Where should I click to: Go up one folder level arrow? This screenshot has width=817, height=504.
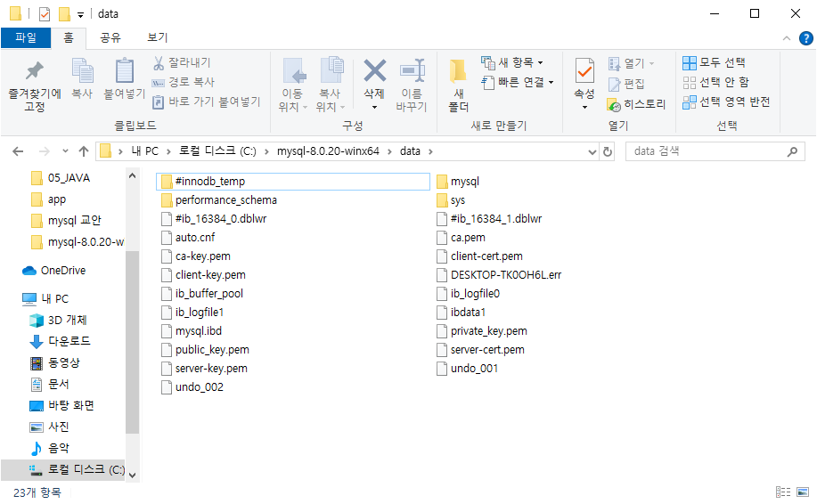tap(84, 151)
